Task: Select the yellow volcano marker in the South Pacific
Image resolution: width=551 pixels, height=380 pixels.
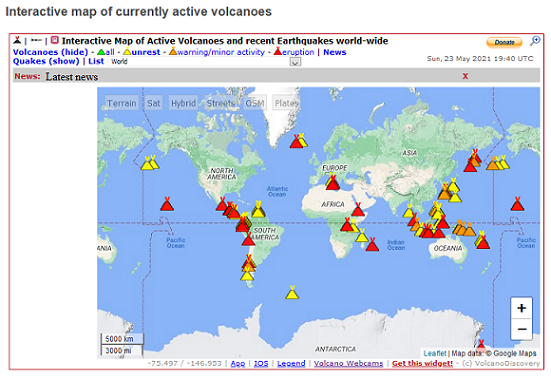Action: (x=292, y=292)
